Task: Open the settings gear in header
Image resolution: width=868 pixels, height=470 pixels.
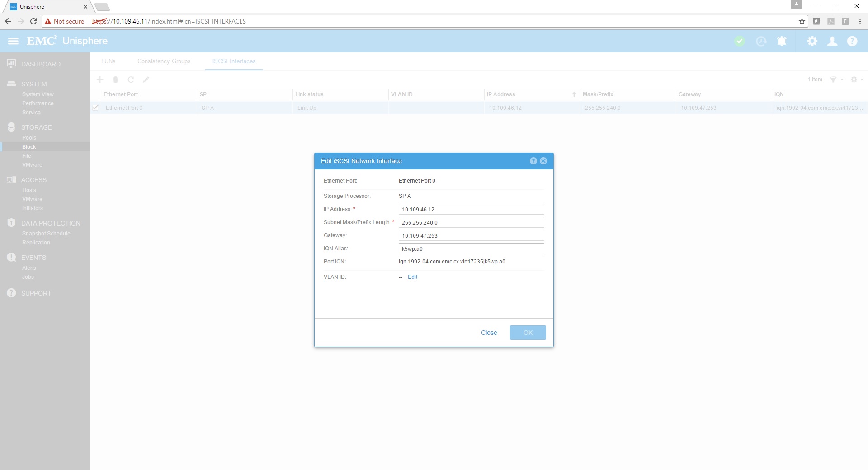Action: coord(812,41)
